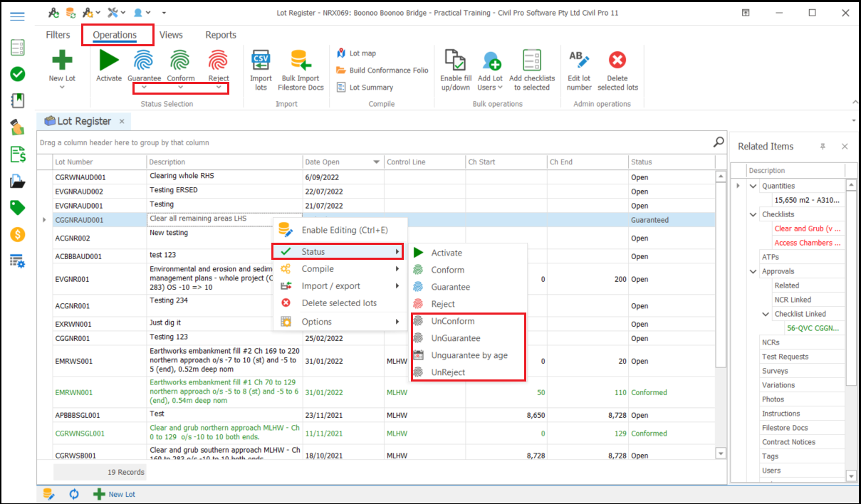Click the Edit lot number icon

click(578, 60)
